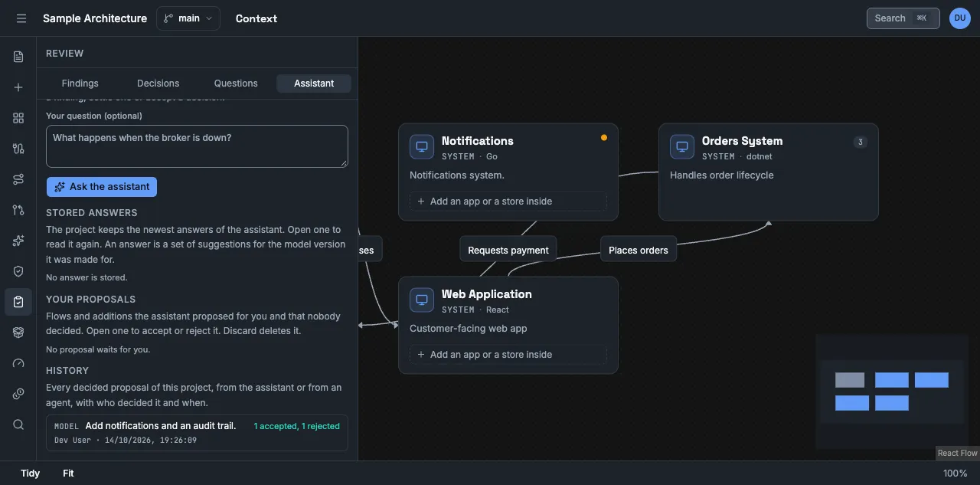Click the '1 accepted, 1 rejected' status text
Viewport: 980px width, 485px height.
297,426
